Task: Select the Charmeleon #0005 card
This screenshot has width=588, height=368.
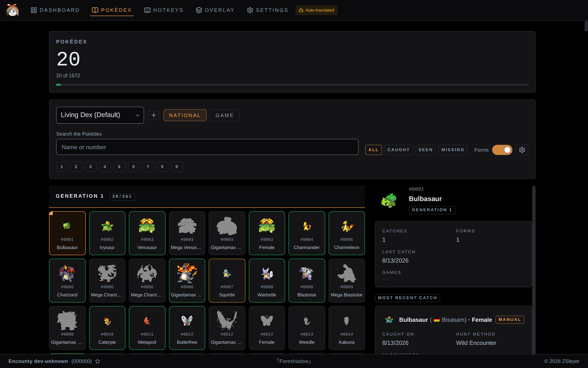Action: pyautogui.click(x=347, y=233)
